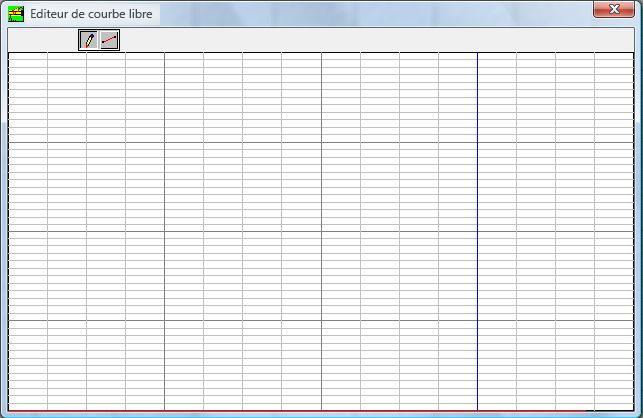Close the Editeur de courbe libre window
Image resolution: width=643 pixels, height=418 pixels.
coord(613,9)
